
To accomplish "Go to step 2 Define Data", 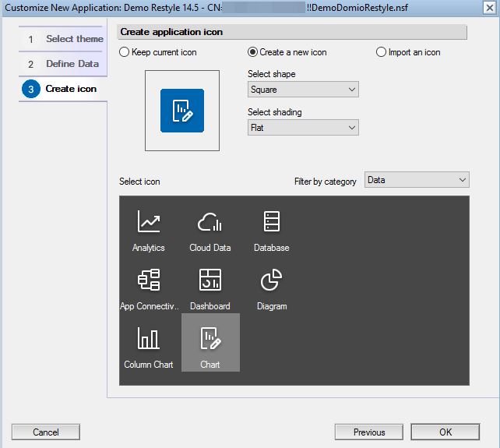I will coord(63,64).
